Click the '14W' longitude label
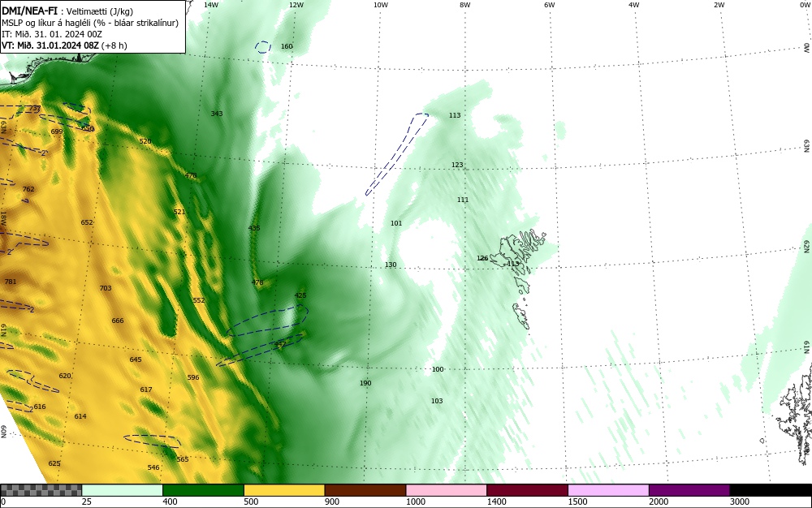The width and height of the screenshot is (812, 508). tap(211, 5)
